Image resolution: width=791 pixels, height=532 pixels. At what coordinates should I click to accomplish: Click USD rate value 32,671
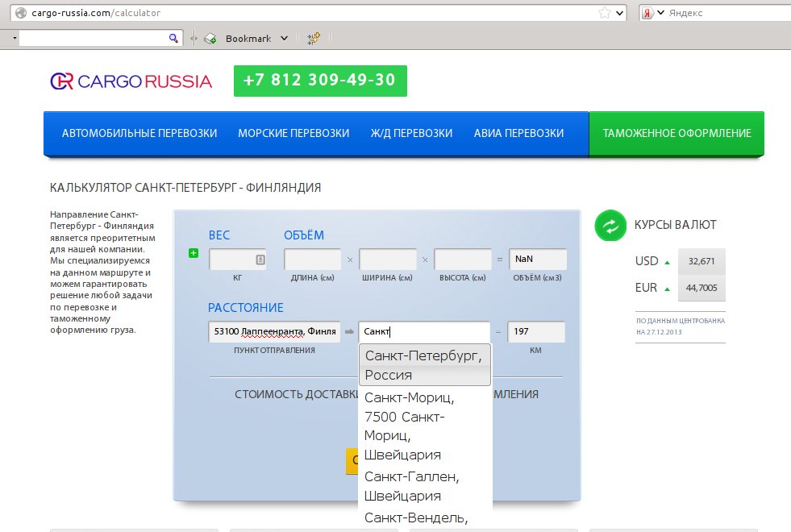coord(701,261)
